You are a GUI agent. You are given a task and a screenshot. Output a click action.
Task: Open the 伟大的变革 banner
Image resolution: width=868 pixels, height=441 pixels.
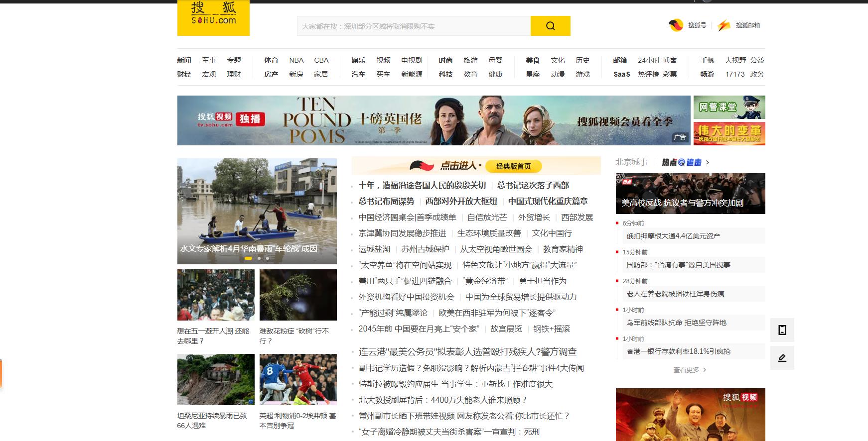[x=729, y=133]
